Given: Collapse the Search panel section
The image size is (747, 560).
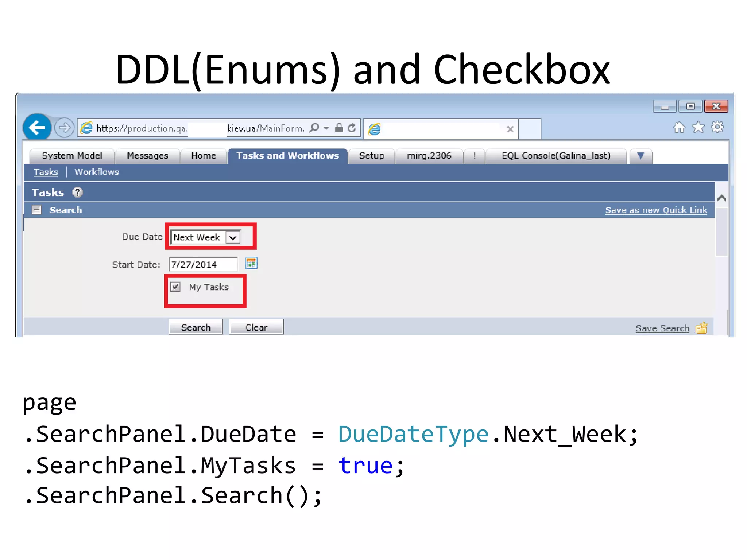Looking at the screenshot, I should click(x=37, y=210).
